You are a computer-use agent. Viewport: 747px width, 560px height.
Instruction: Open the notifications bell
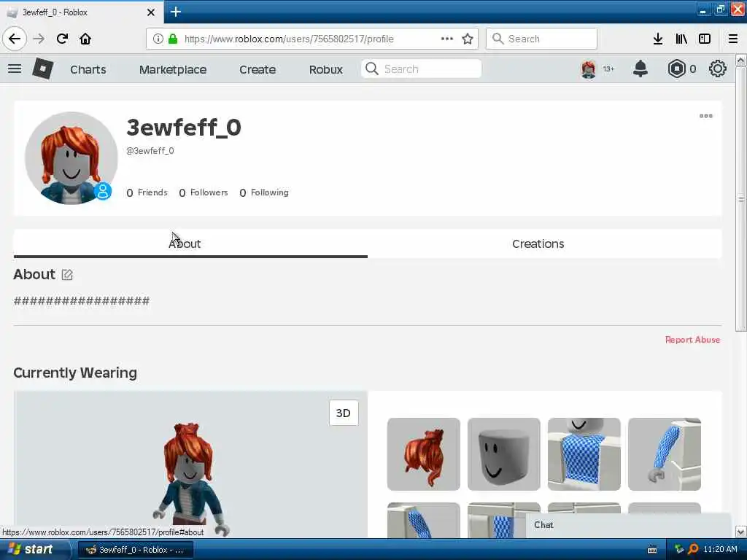640,69
